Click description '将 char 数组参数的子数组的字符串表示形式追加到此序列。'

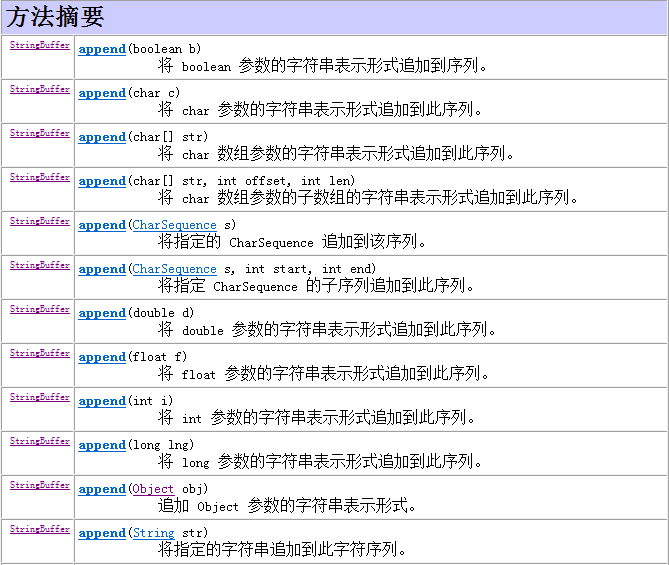[368, 198]
